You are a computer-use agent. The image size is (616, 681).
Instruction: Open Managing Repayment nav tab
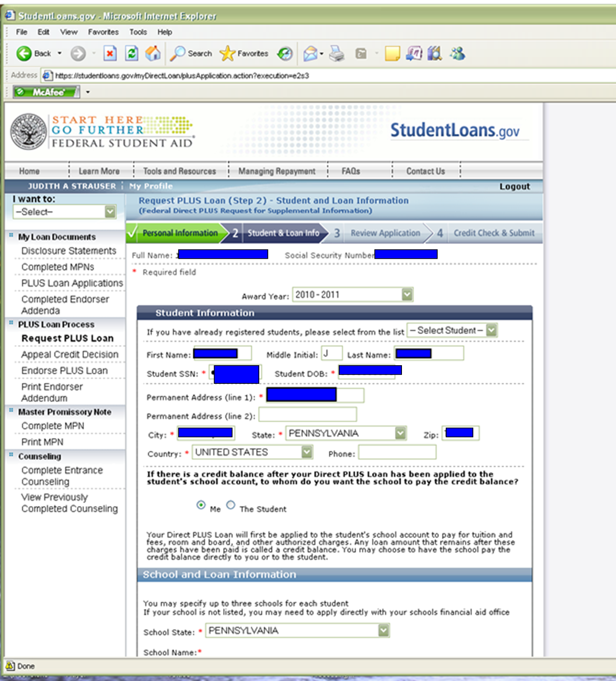pos(277,171)
